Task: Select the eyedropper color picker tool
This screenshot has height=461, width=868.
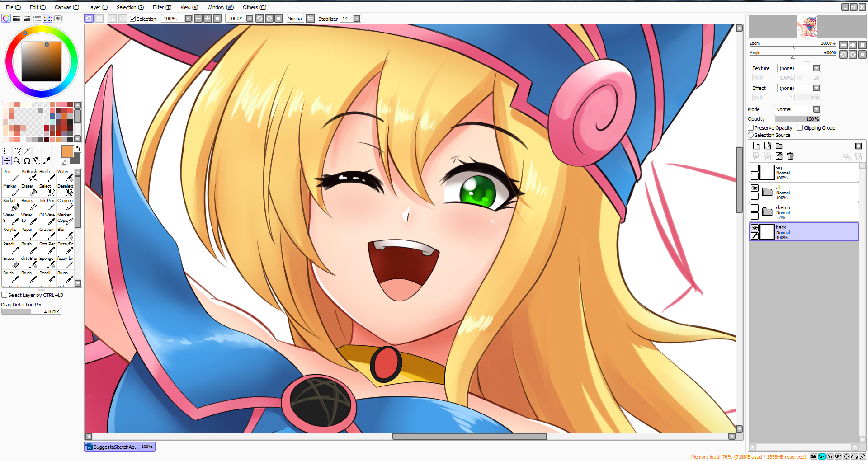Action: click(x=47, y=161)
